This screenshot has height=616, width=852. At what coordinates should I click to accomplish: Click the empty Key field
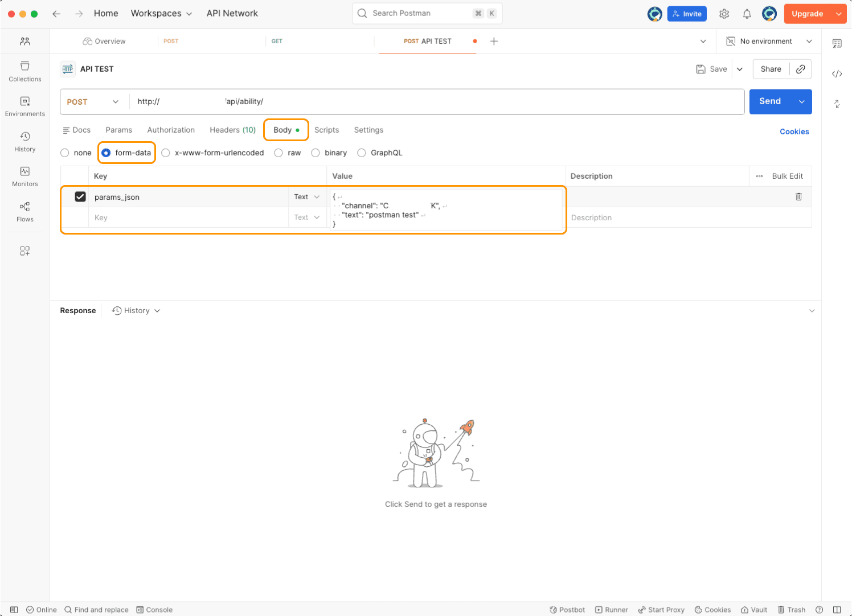point(189,217)
